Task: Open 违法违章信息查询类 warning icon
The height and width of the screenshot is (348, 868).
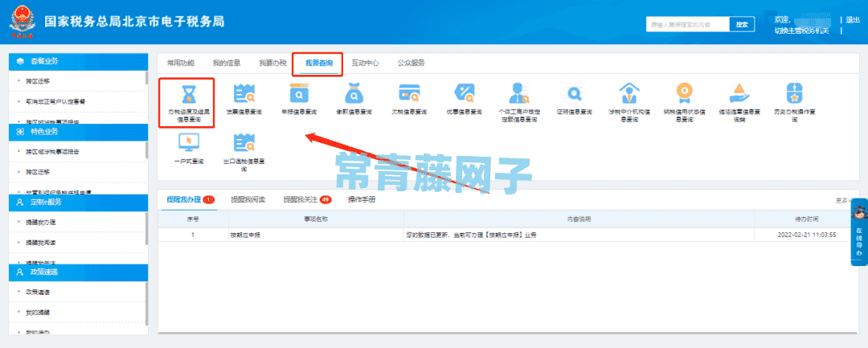Action: tap(739, 93)
